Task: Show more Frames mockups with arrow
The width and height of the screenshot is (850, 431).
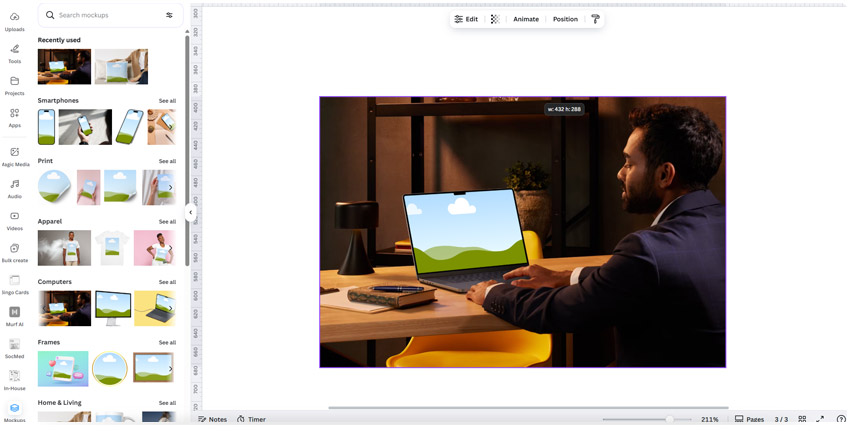Action: [x=170, y=369]
